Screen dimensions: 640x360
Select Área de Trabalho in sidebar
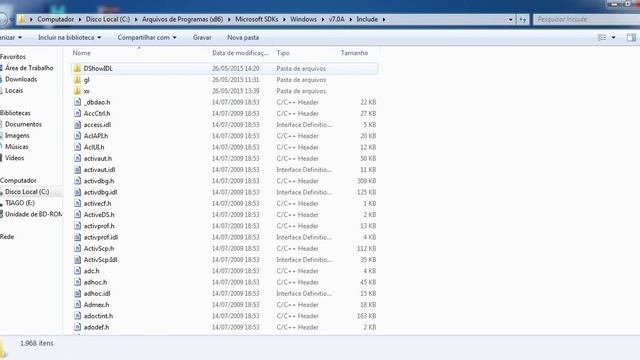(29, 68)
